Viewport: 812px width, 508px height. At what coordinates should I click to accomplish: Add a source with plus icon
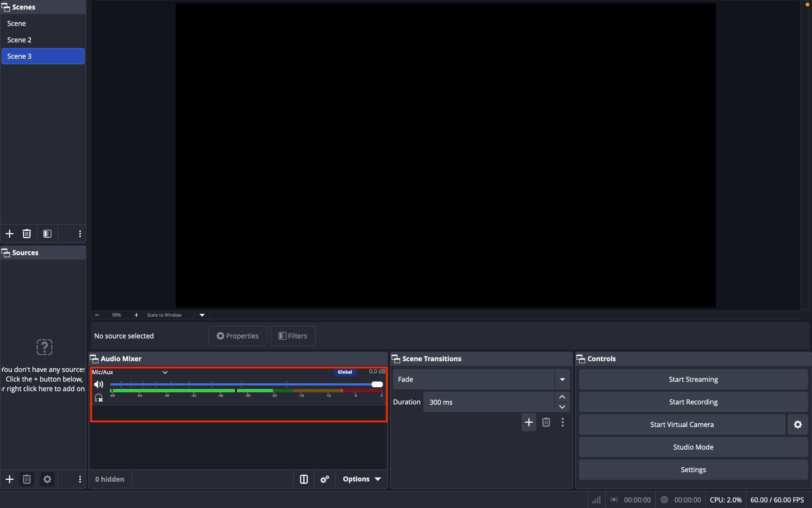pyautogui.click(x=10, y=479)
